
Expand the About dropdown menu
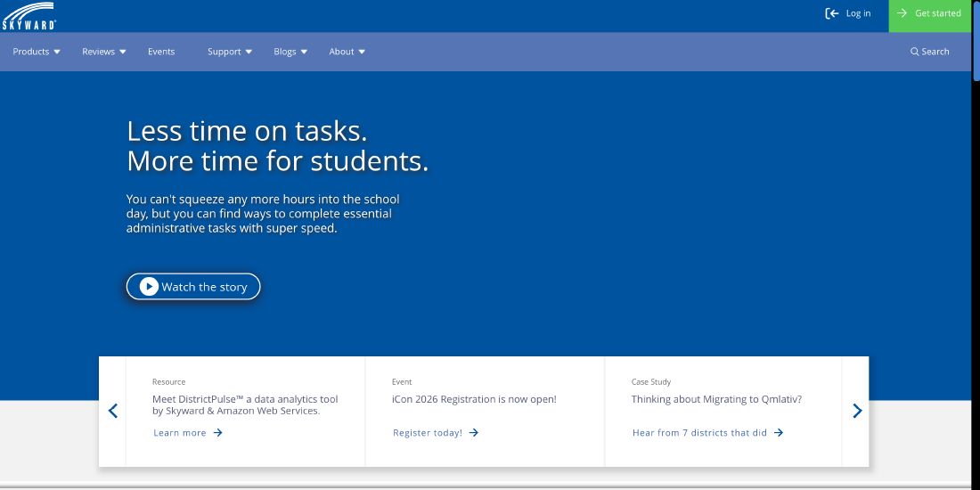(x=347, y=52)
